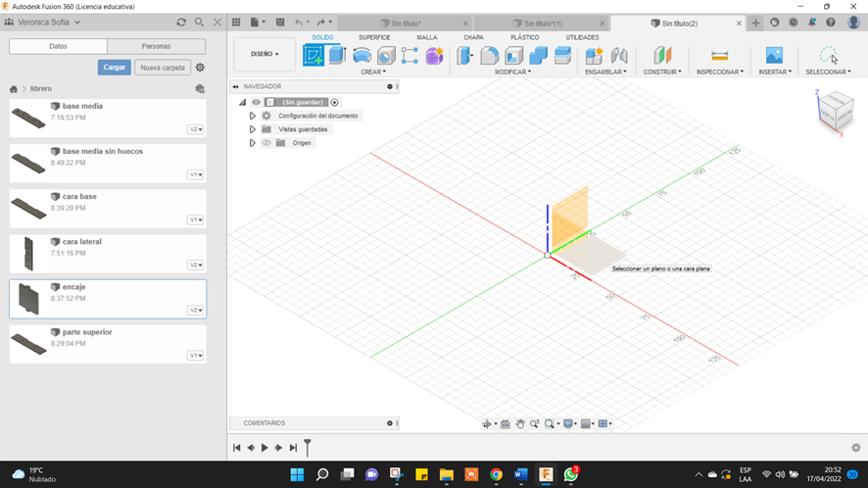Expand Vistas guardadas node
Screen dimensions: 868x488
pos(252,129)
